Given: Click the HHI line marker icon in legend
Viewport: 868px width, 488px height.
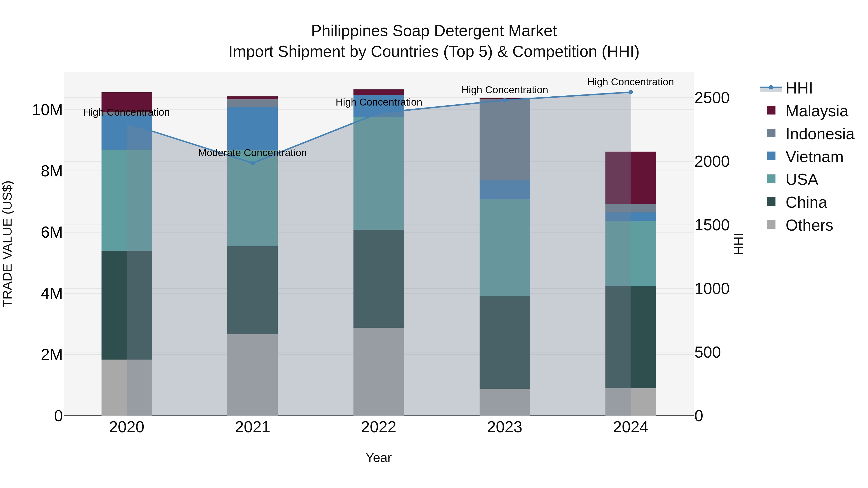Looking at the screenshot, I should tap(771, 87).
